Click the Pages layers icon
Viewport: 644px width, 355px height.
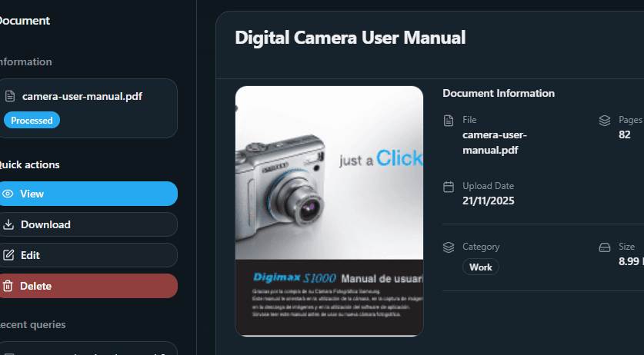(605, 121)
